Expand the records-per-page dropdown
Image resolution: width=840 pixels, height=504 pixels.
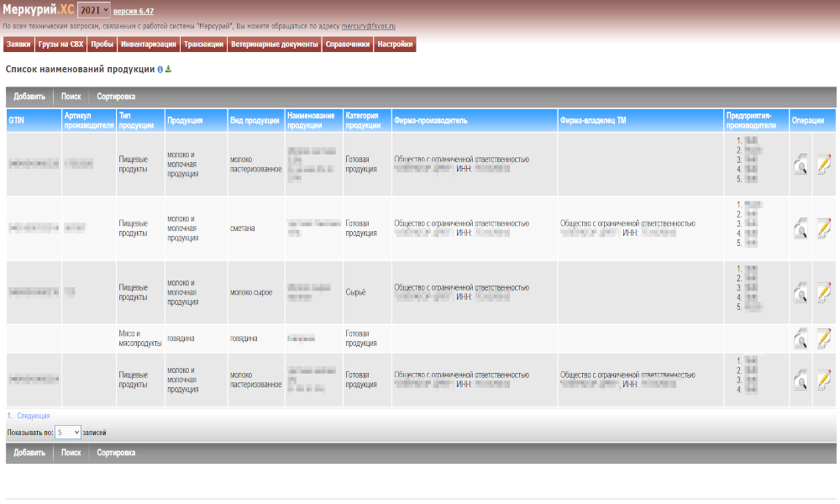pos(67,433)
